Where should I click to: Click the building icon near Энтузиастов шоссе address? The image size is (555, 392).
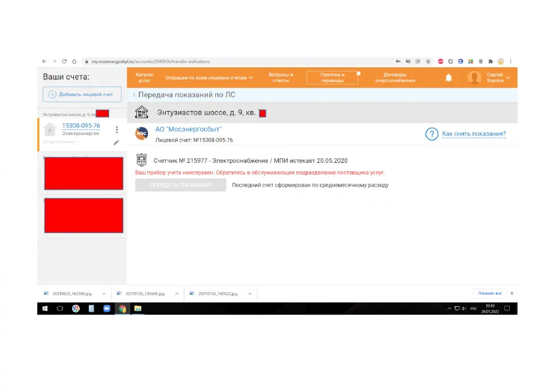(x=142, y=112)
